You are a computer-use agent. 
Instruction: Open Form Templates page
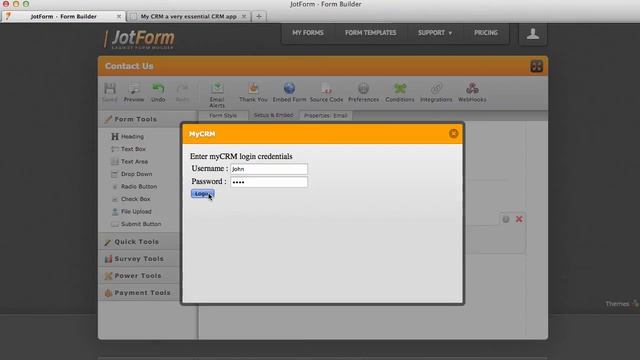coord(371,33)
